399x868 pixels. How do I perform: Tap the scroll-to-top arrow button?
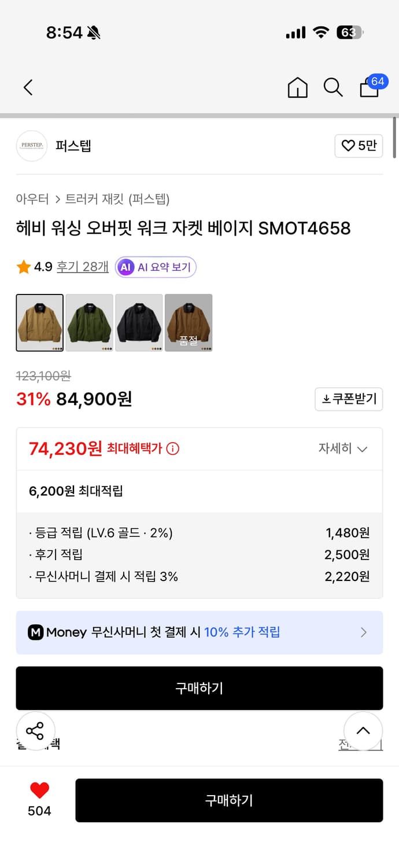[363, 731]
